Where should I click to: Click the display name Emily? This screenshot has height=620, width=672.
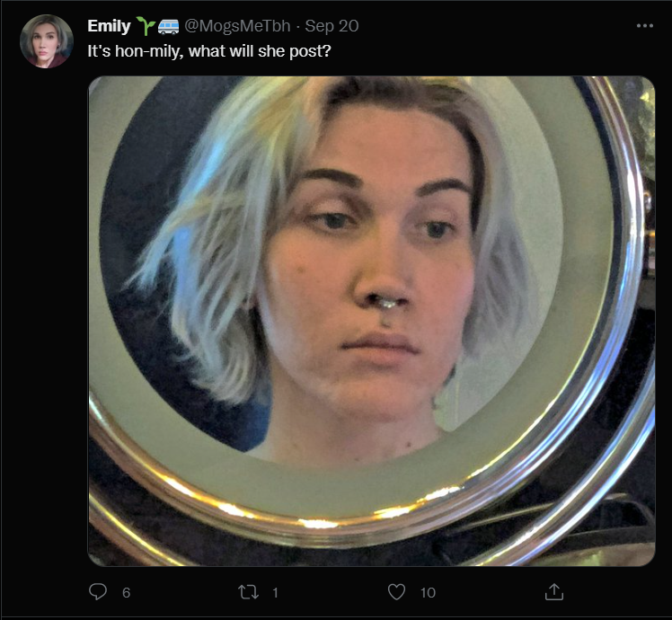click(x=109, y=26)
